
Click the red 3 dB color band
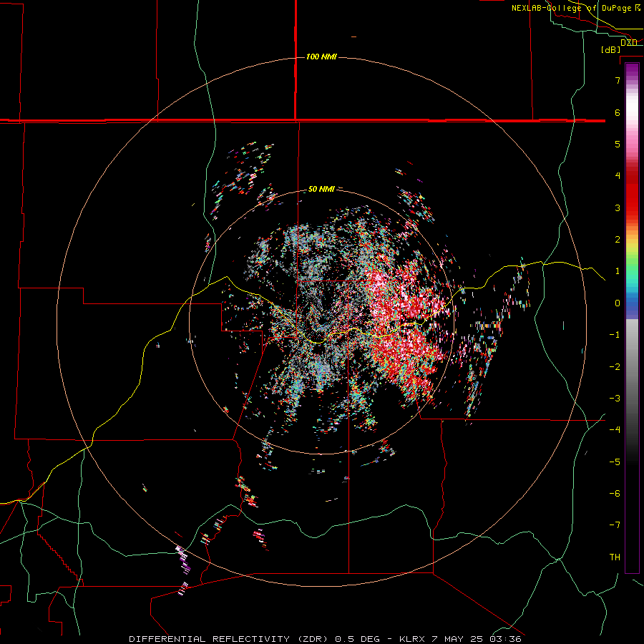click(632, 208)
